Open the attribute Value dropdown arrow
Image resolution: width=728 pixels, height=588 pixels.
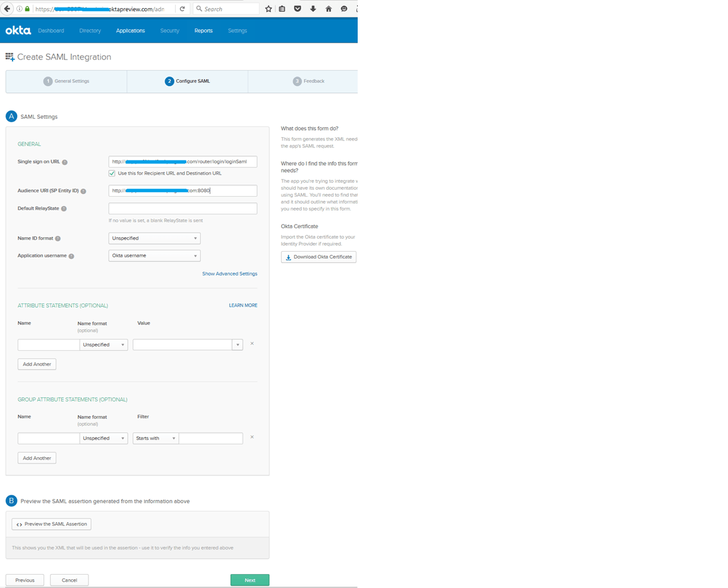tap(238, 345)
